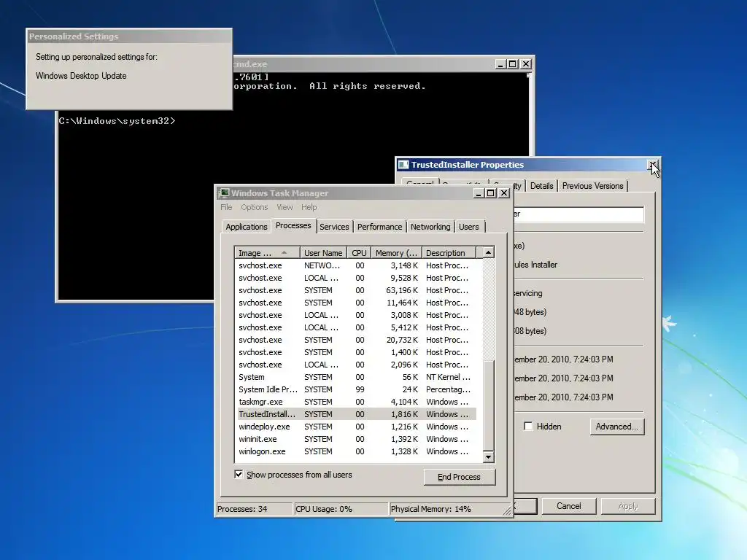Click the Task Manager title bar icon

[x=224, y=192]
